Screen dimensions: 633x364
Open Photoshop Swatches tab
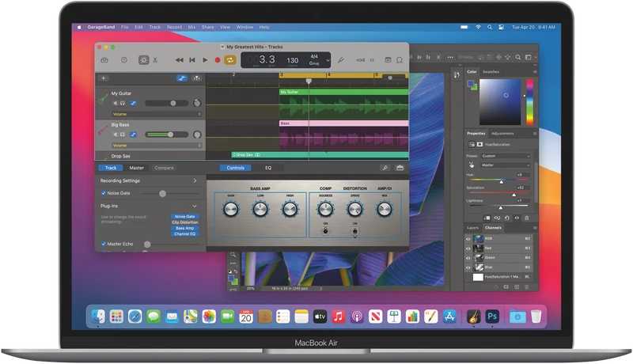pyautogui.click(x=491, y=72)
